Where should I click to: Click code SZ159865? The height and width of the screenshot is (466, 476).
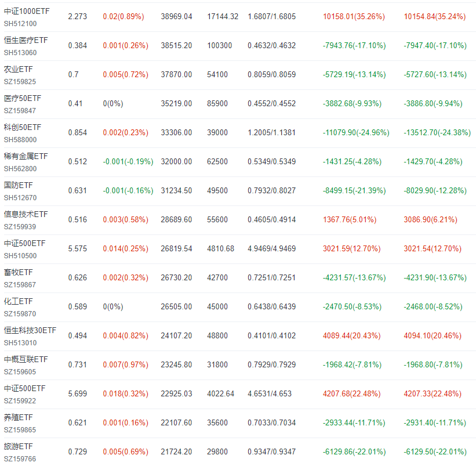(20, 430)
